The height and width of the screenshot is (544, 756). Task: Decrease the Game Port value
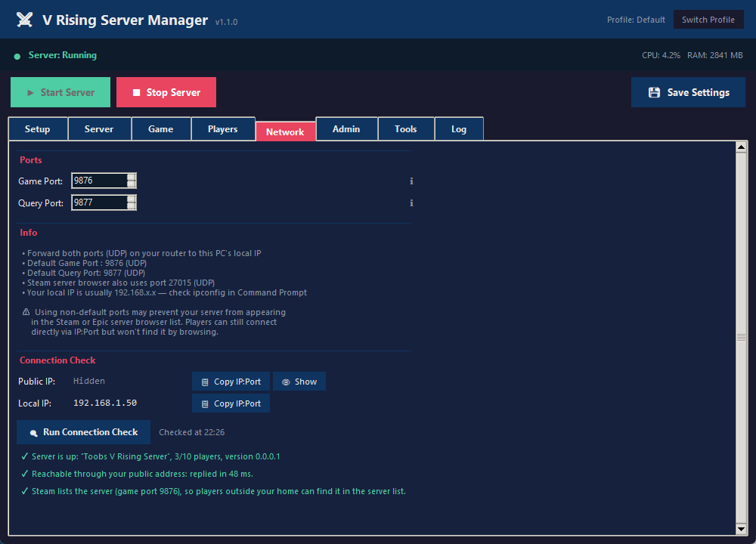(131, 184)
